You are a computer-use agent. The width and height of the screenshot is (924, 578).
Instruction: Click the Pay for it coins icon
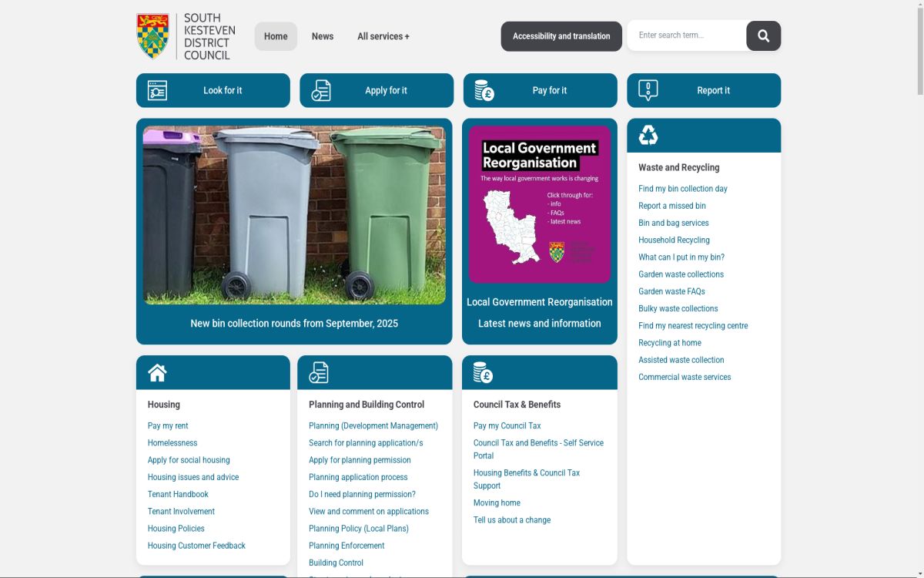[484, 90]
